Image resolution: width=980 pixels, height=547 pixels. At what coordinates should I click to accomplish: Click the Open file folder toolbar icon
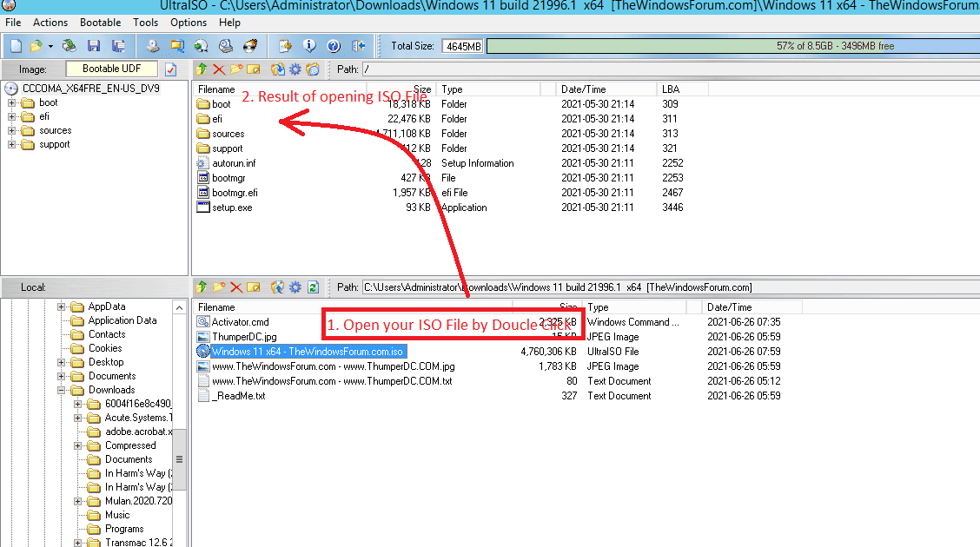[x=36, y=45]
